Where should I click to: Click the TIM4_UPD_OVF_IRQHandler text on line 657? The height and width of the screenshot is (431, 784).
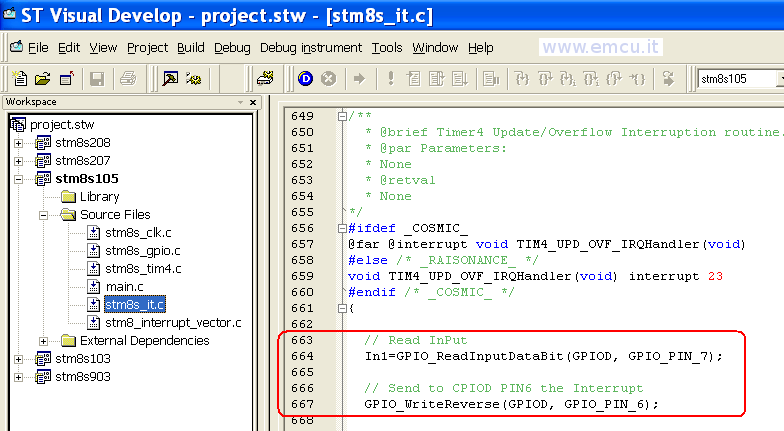click(x=608, y=244)
